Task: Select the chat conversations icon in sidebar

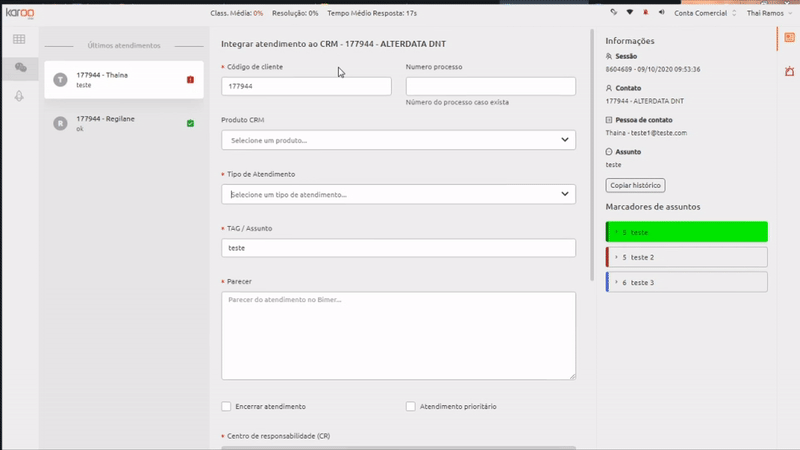Action: click(x=20, y=67)
